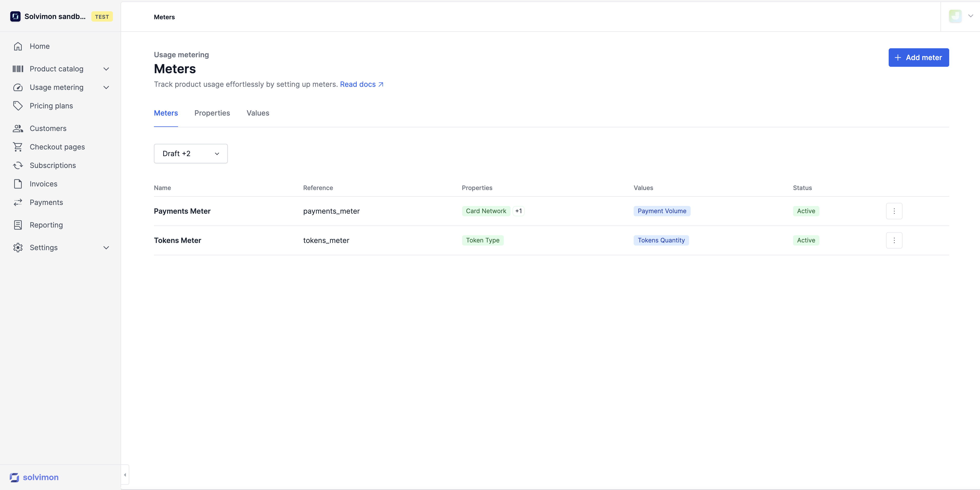This screenshot has height=490, width=980.
Task: Open the Payments Meter row actions menu
Action: [894, 211]
